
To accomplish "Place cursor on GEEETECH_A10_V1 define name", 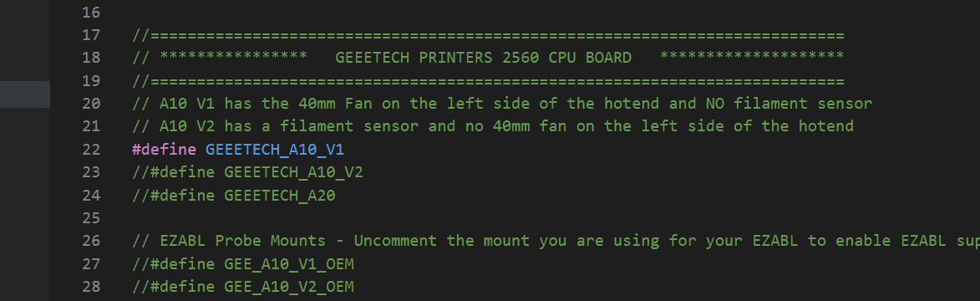I will point(274,150).
